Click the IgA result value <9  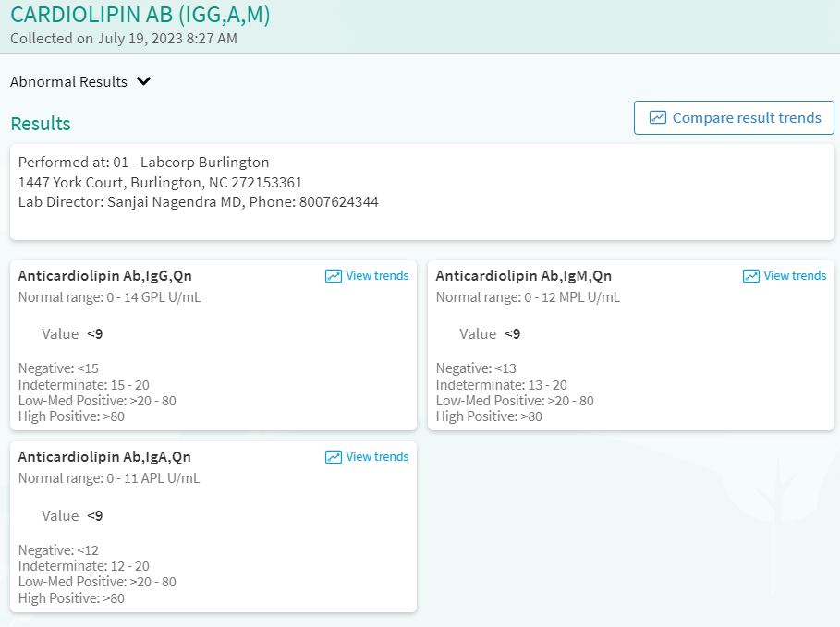coord(95,515)
